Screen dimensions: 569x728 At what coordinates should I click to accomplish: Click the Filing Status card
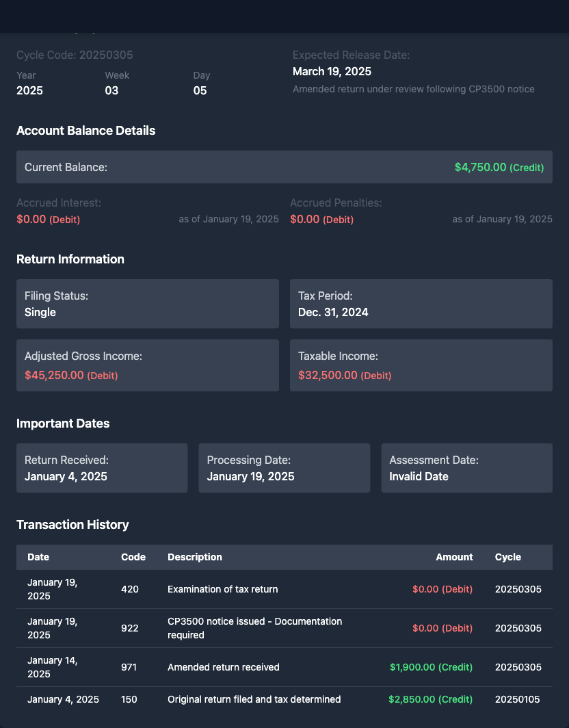(x=147, y=304)
